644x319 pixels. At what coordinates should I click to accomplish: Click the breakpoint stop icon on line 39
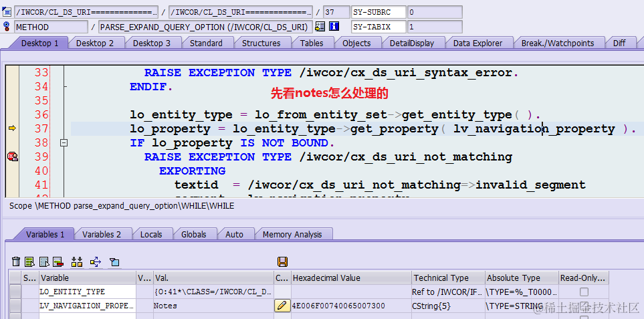12,156
